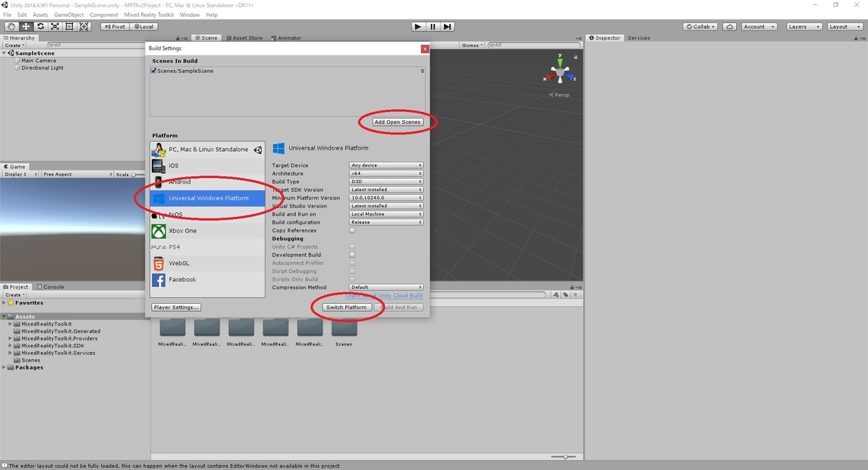Image resolution: width=868 pixels, height=470 pixels.
Task: Select the Android platform
Action: [208, 182]
